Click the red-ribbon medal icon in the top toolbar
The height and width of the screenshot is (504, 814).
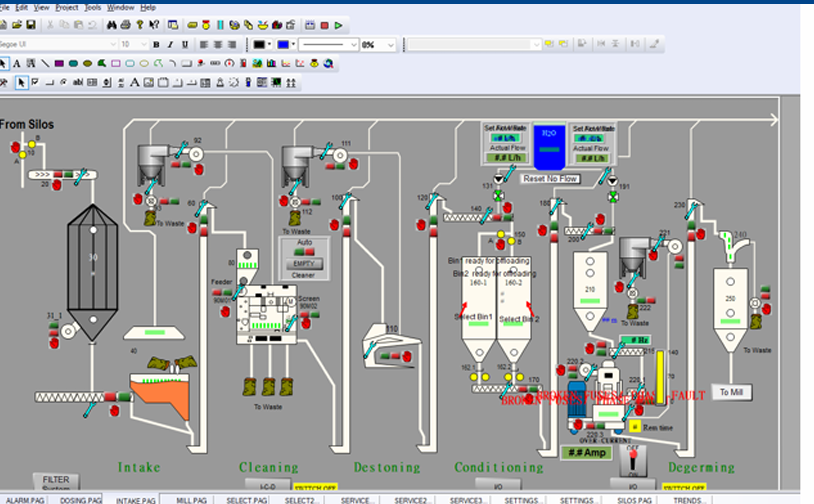(206, 25)
